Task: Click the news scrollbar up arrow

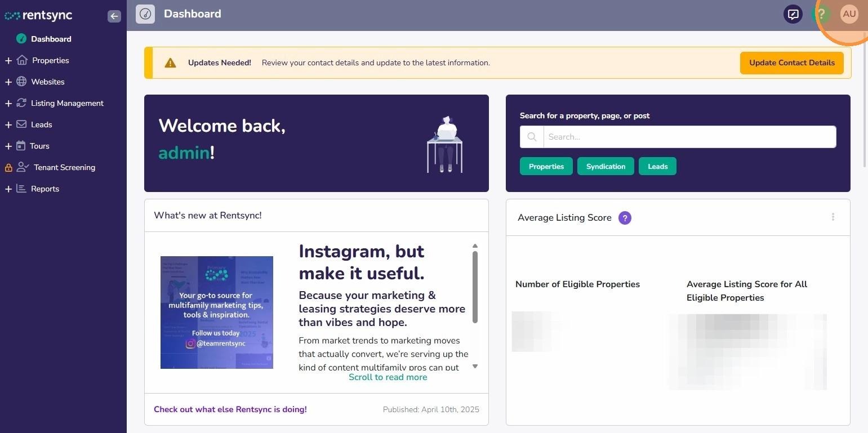Action: [x=475, y=246]
